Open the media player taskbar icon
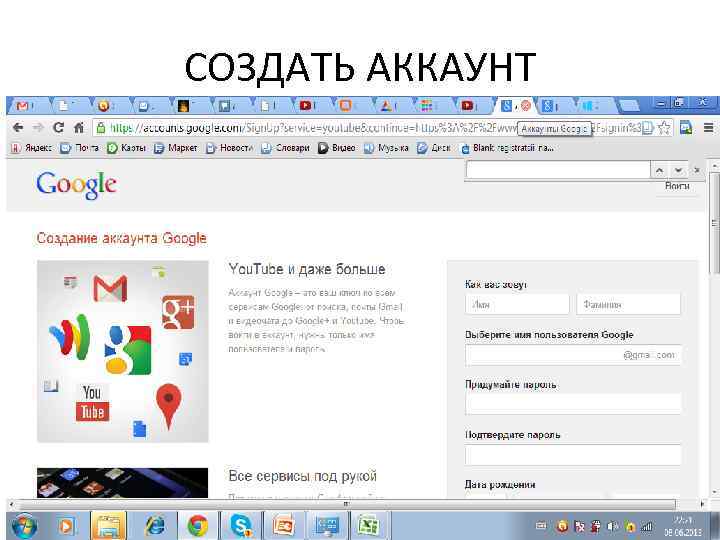 66,526
